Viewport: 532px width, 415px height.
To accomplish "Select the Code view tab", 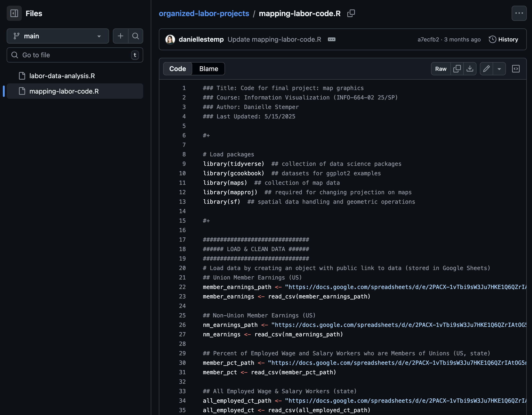I will tap(178, 69).
